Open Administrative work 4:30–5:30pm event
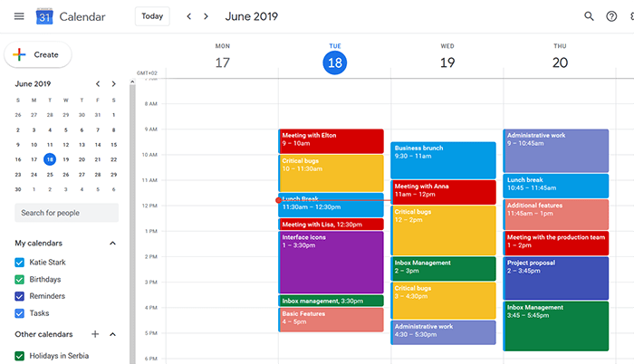Image resolution: width=634 pixels, height=364 pixels. (x=443, y=332)
